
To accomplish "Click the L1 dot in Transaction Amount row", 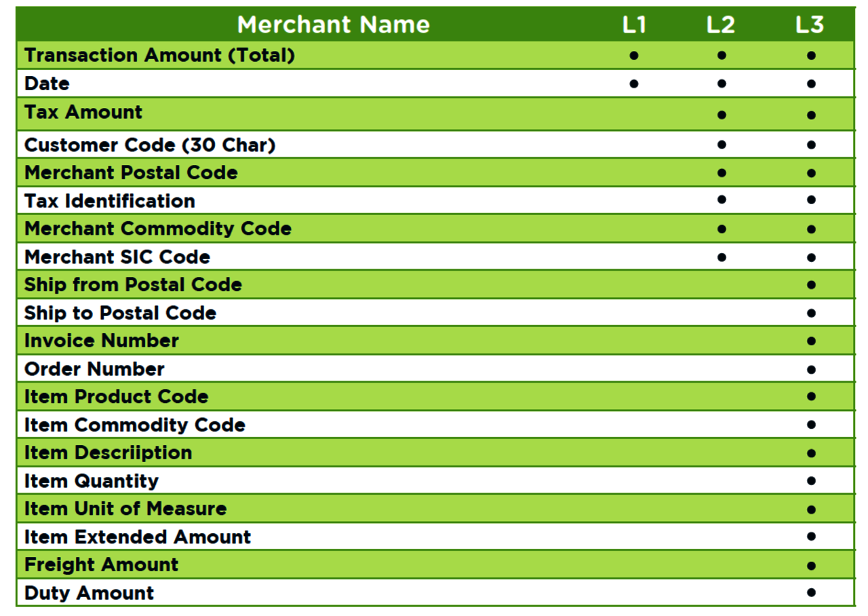I will (x=633, y=56).
